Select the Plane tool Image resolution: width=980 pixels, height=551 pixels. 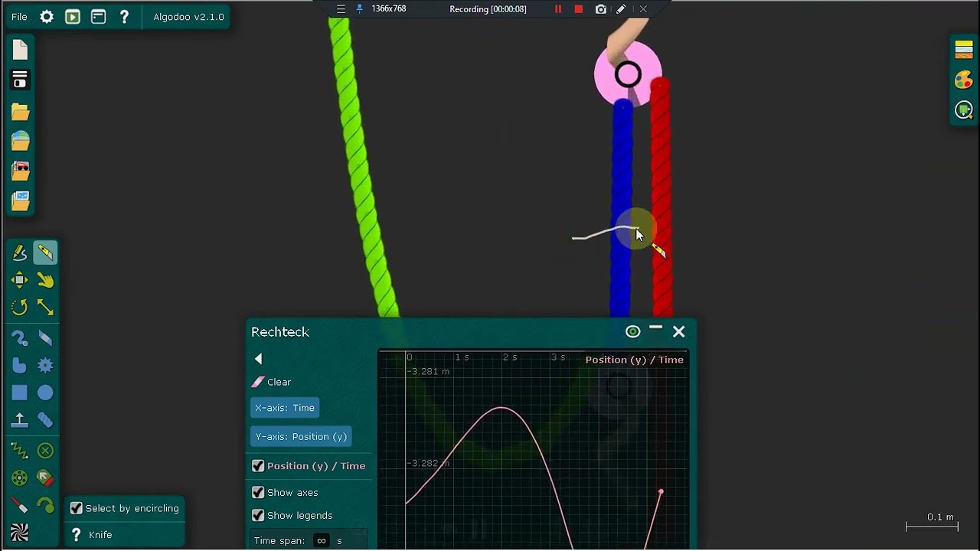pyautogui.click(x=20, y=420)
